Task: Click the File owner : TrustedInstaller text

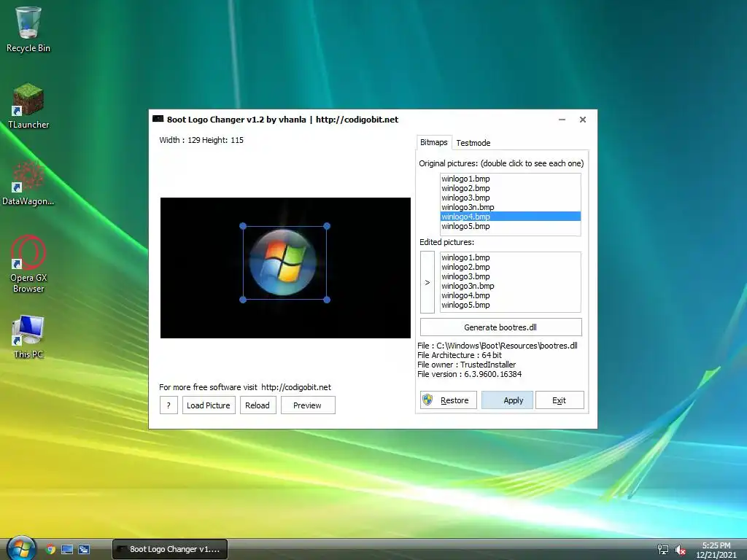Action: [466, 365]
